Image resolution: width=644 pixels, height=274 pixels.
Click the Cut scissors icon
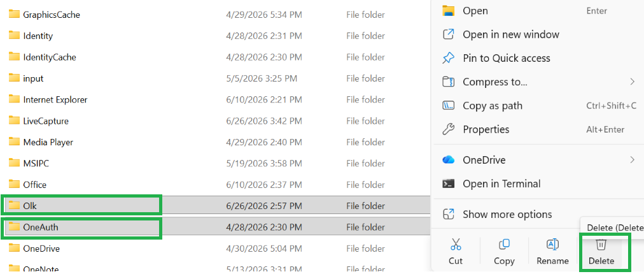tap(456, 244)
